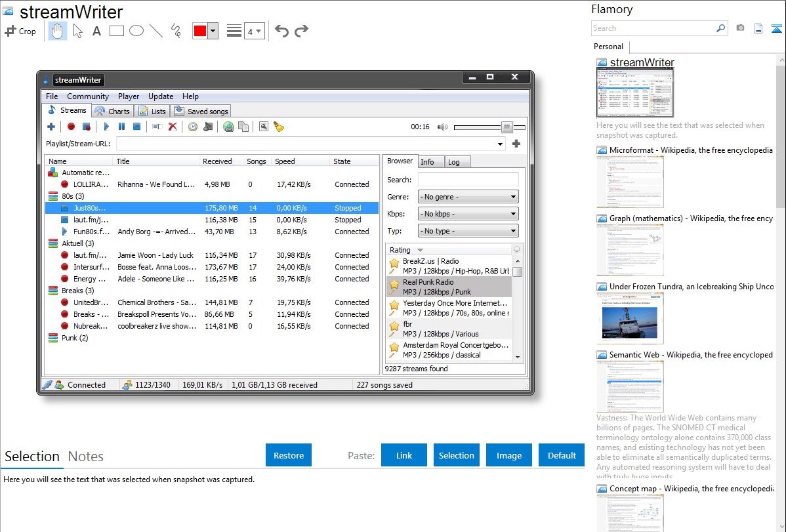Expand the Playlist/Stream-URL dropdown arrow
The width and height of the screenshot is (786, 532).
coord(500,144)
